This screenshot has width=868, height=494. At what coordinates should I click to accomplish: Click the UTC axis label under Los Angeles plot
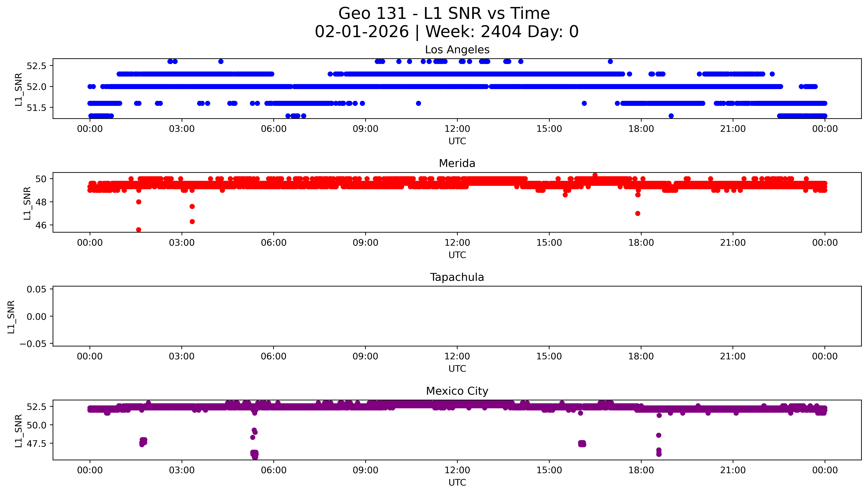[x=457, y=141]
